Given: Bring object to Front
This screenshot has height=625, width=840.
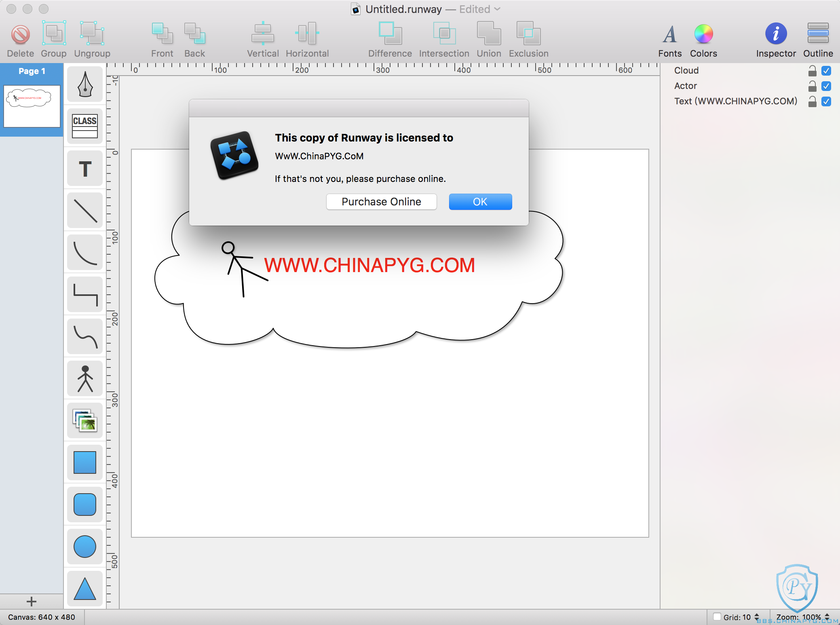Looking at the screenshot, I should (162, 34).
